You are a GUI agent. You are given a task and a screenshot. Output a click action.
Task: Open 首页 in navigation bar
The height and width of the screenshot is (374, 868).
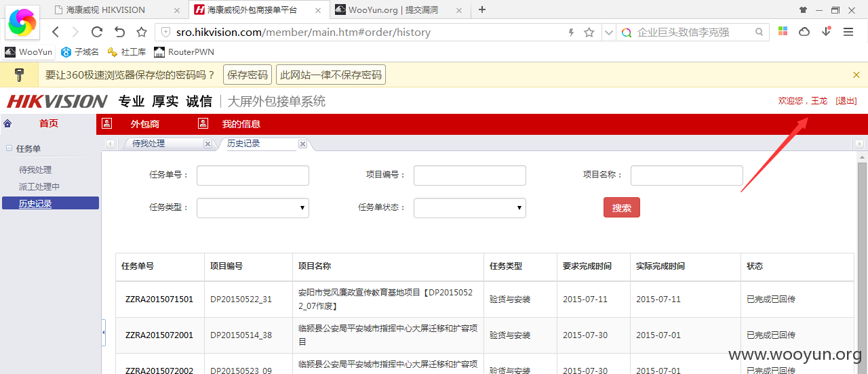point(49,123)
